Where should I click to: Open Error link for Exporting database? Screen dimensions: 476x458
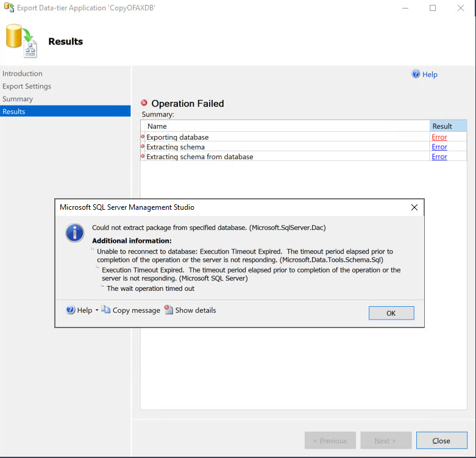pos(439,137)
